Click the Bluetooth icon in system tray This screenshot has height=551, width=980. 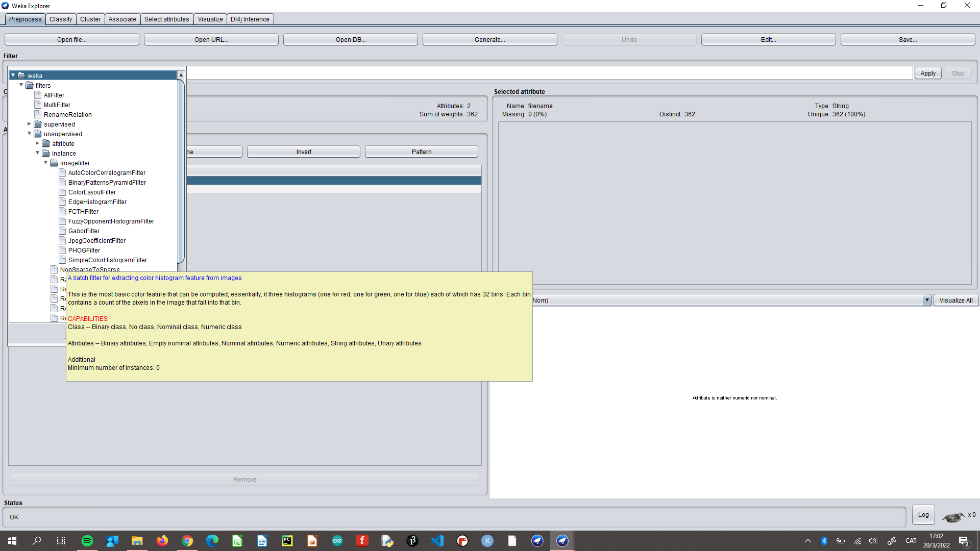pos(824,541)
